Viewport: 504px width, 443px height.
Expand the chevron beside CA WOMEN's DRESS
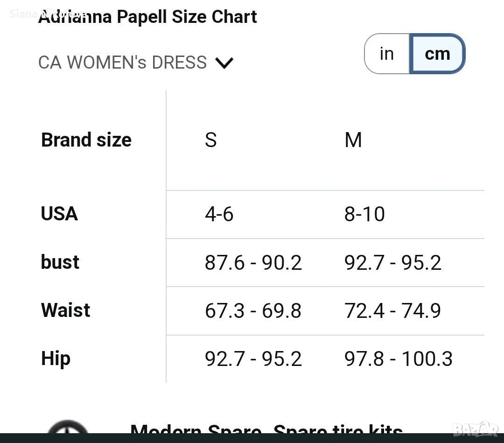[x=224, y=63]
